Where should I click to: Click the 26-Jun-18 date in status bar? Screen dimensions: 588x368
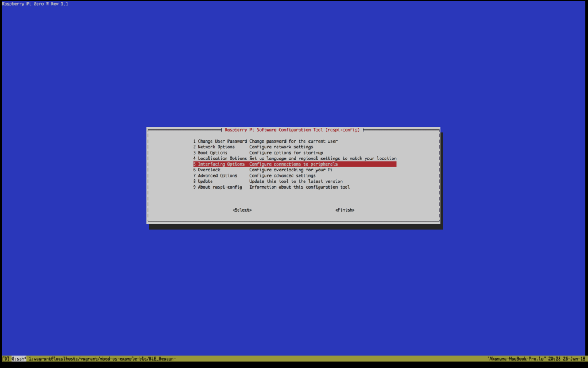(574, 359)
